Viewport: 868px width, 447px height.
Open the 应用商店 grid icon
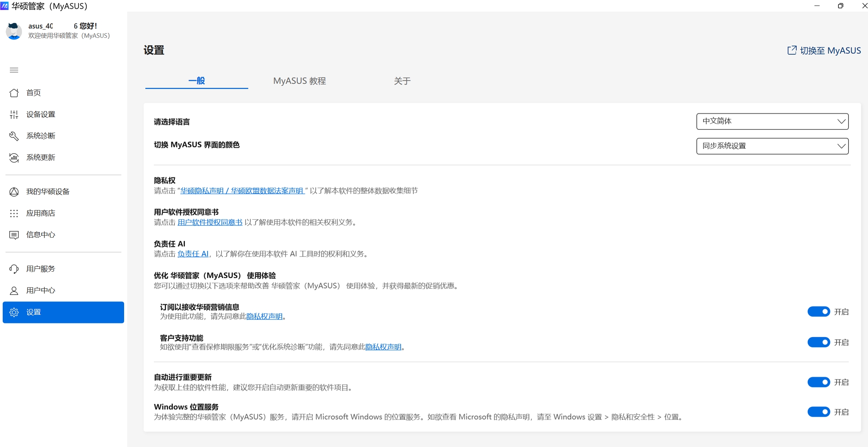14,213
